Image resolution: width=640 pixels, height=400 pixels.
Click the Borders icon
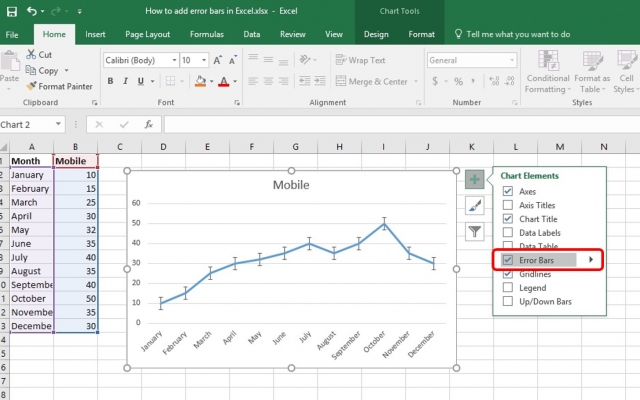170,81
